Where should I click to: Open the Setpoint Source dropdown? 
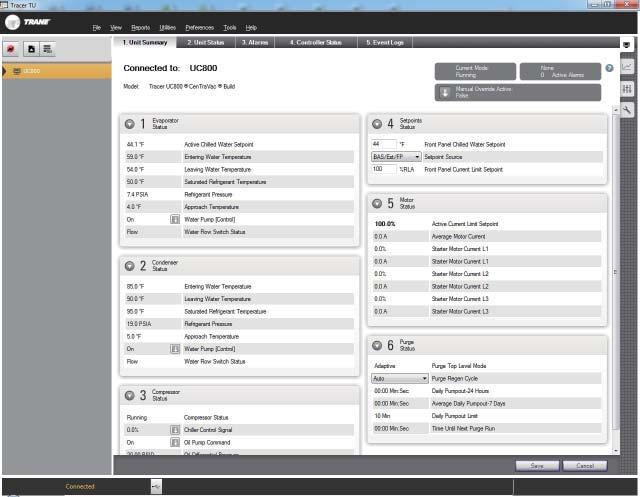pyautogui.click(x=396, y=157)
